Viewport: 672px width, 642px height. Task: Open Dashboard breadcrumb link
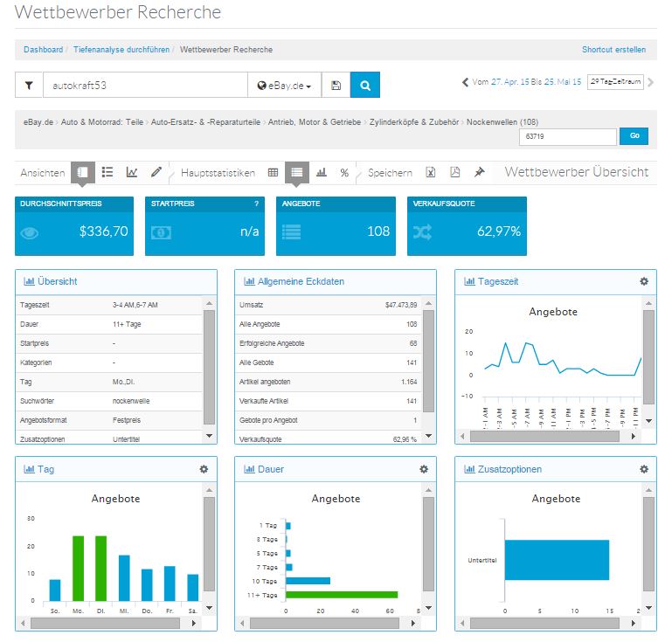(x=43, y=50)
